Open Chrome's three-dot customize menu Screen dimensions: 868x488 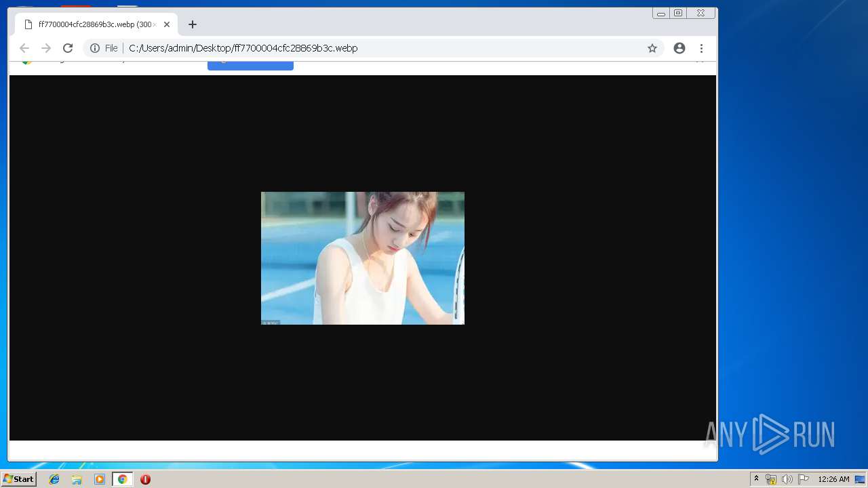701,48
